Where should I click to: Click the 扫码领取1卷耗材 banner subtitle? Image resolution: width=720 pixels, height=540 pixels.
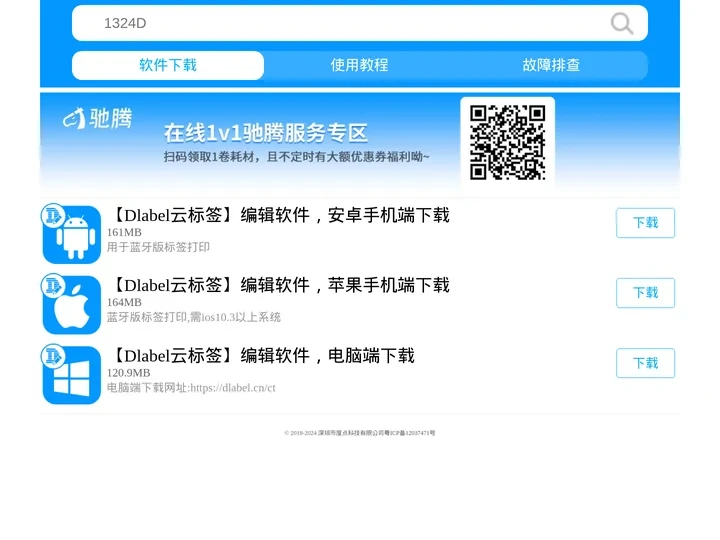tap(297, 157)
